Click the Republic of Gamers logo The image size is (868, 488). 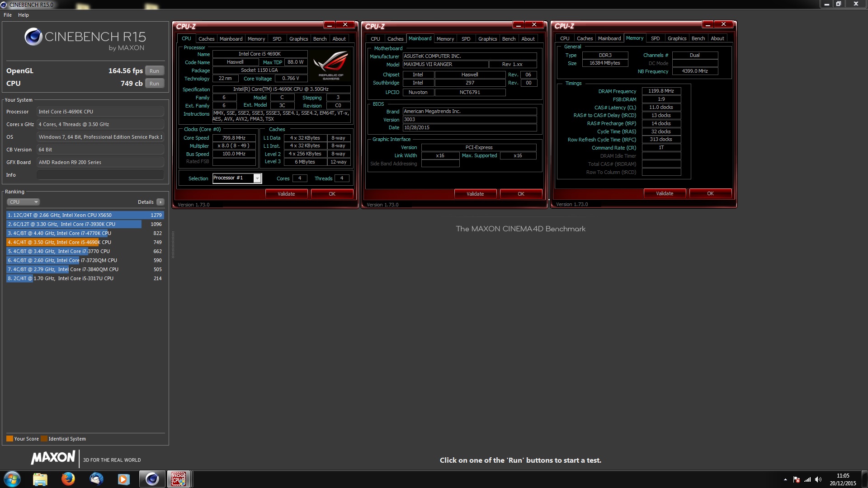(x=331, y=66)
